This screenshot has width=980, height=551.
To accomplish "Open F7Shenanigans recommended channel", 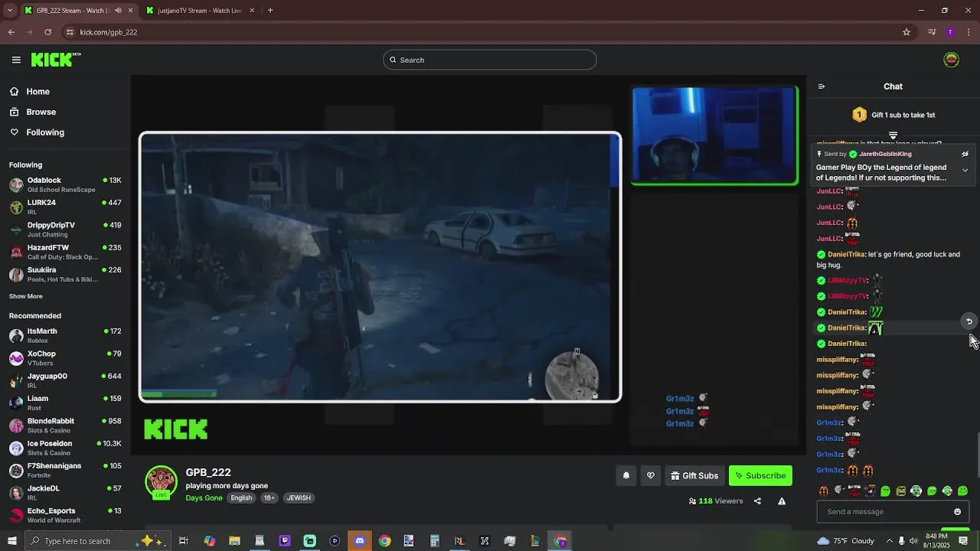I will coord(65,470).
